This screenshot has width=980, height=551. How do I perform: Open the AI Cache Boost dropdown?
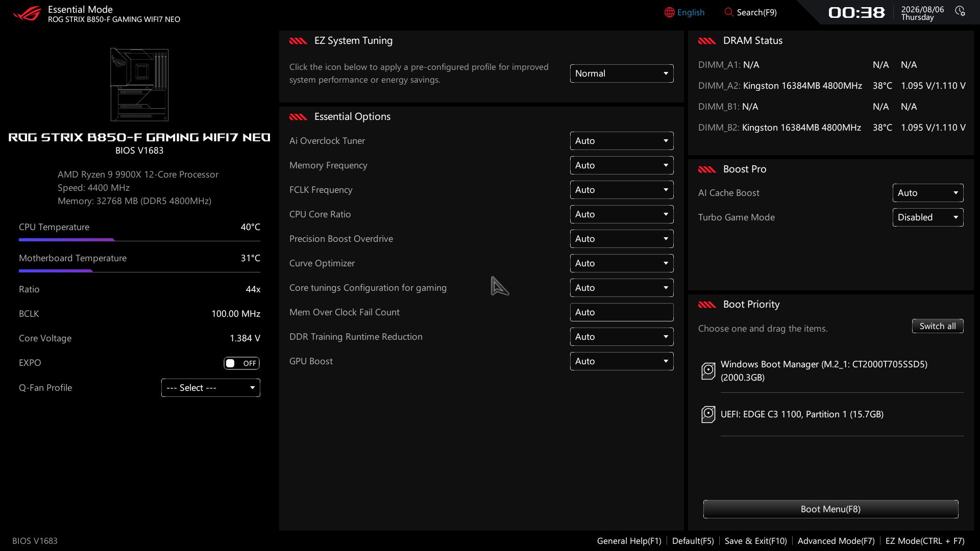[928, 193]
